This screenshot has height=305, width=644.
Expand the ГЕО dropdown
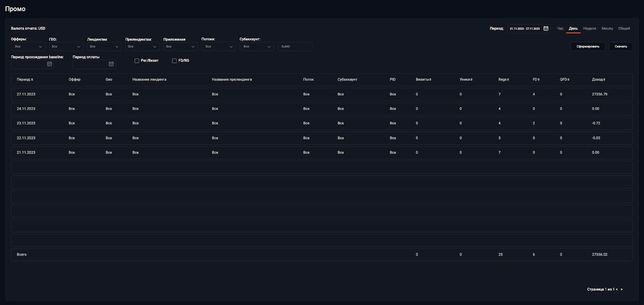(66, 47)
